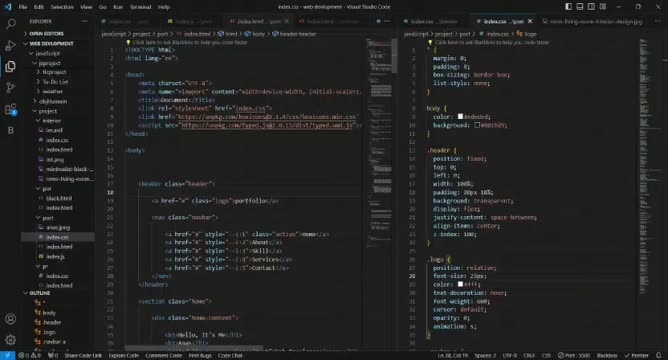The image size is (668, 360).
Task: Open the Manage gear icon
Action: (10, 340)
